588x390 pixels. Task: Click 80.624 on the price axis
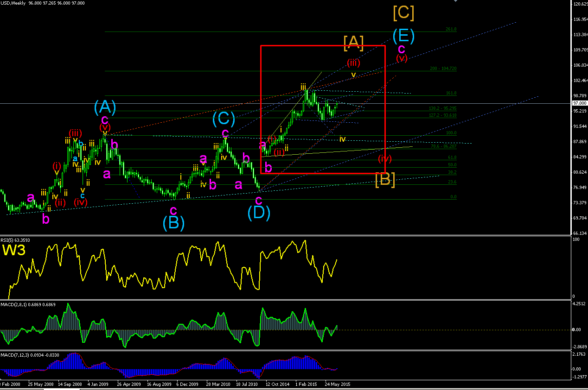click(x=580, y=172)
